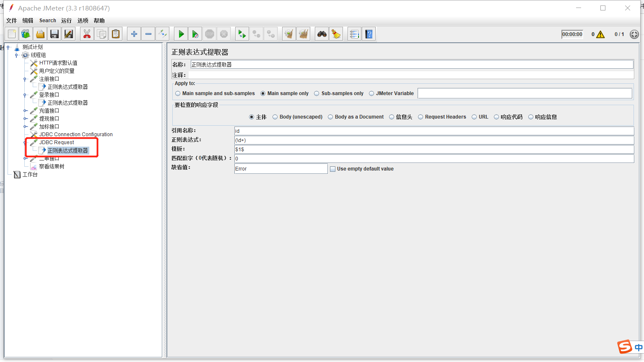Viewport: 644px width, 362px height.
Task: Open the 编辑 menu
Action: point(28,21)
